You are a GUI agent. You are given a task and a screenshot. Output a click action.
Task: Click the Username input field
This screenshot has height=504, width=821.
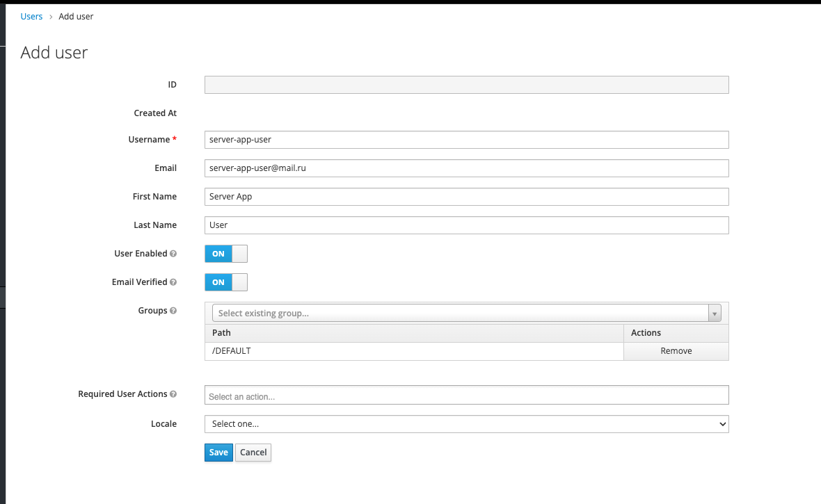click(x=466, y=140)
